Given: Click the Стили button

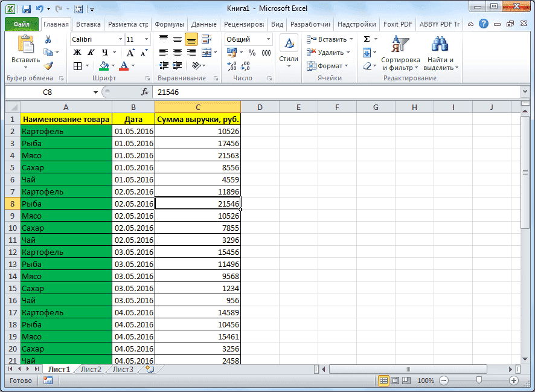Looking at the screenshot, I should pyautogui.click(x=289, y=51).
